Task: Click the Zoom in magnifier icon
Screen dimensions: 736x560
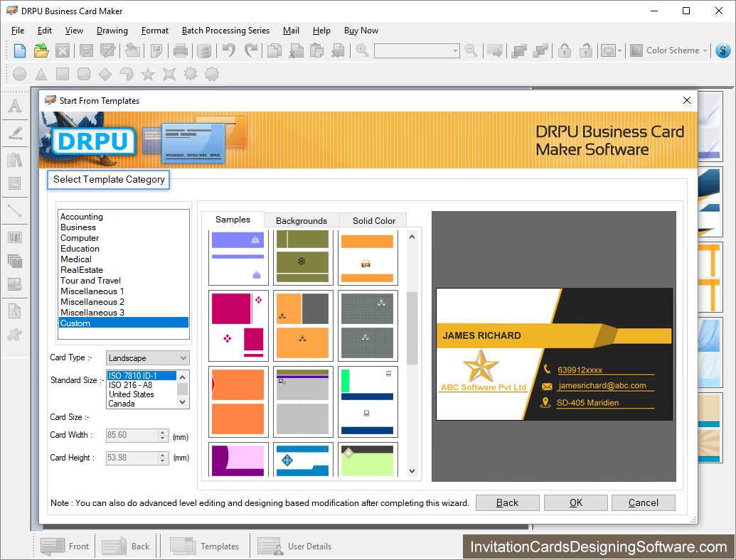Action: [362, 50]
